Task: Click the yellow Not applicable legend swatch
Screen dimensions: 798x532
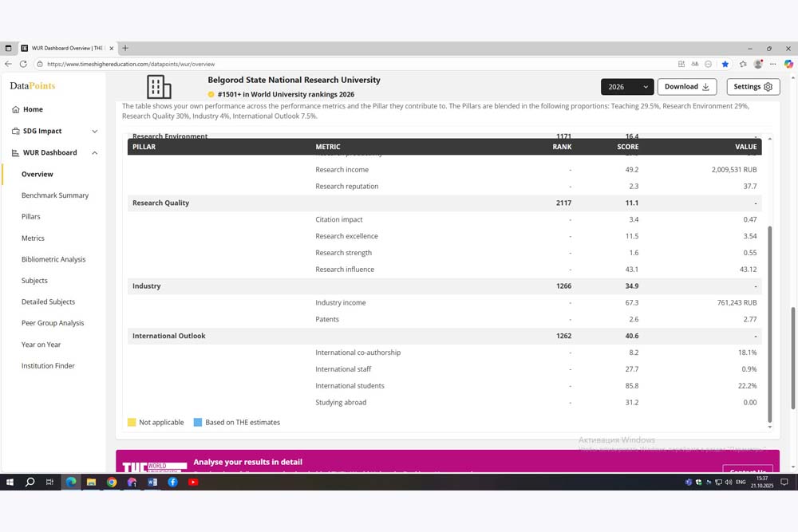Action: 132,423
